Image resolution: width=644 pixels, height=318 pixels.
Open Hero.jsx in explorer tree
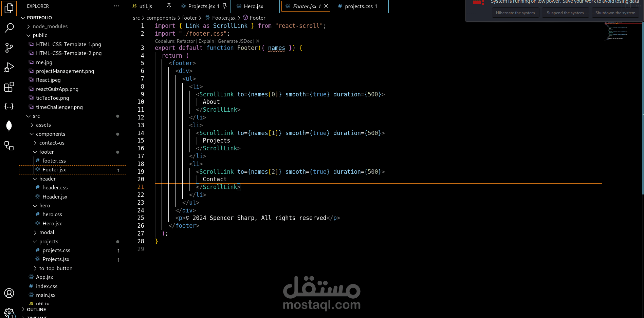click(x=72, y=224)
